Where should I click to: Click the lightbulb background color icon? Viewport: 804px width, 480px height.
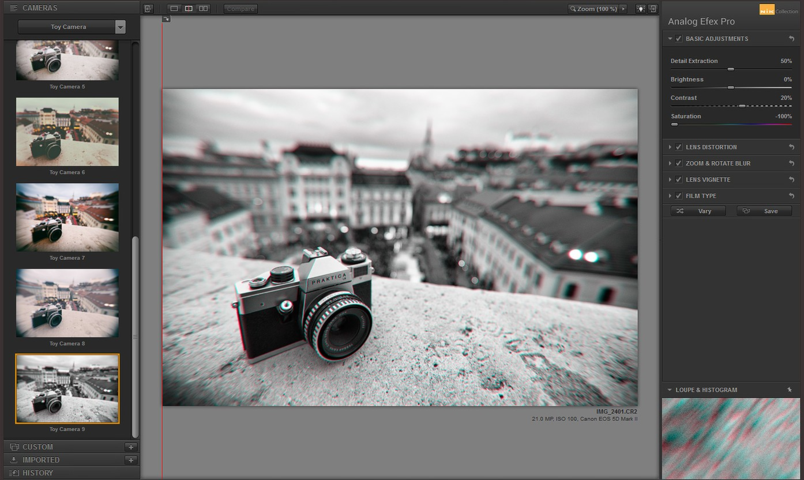point(641,8)
